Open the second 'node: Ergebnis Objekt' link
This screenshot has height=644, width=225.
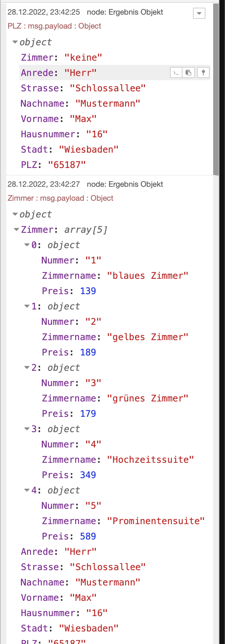125,184
